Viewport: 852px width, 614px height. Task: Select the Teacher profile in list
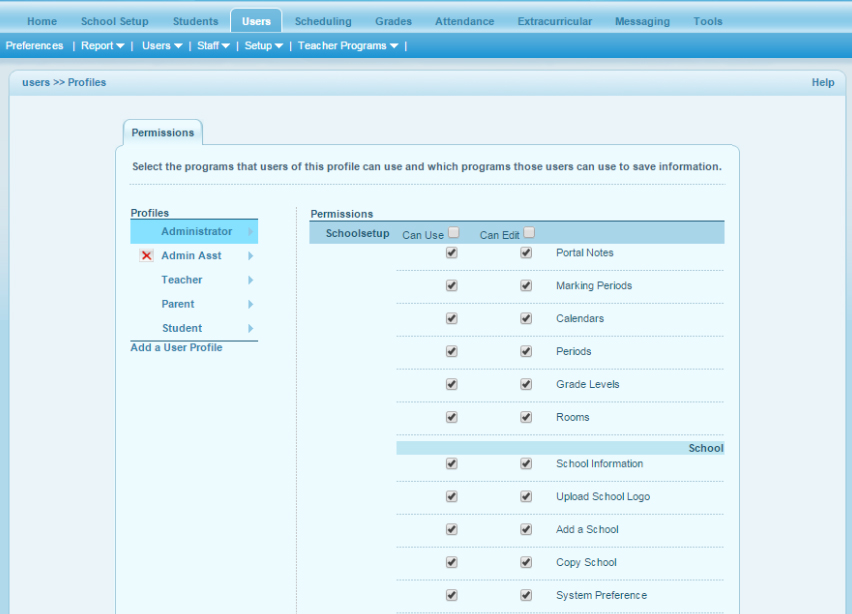[182, 280]
